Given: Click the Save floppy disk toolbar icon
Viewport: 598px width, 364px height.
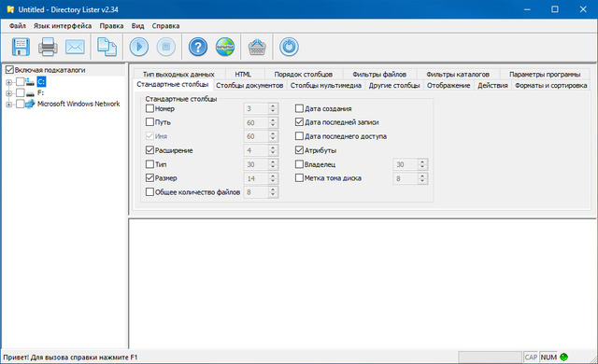Looking at the screenshot, I should 21,47.
